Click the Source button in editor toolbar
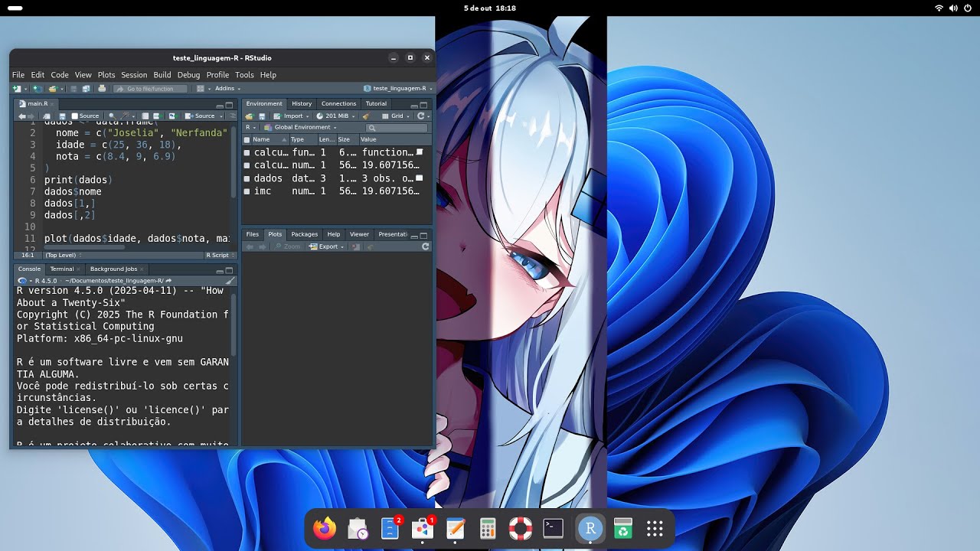The image size is (980, 551). (x=200, y=116)
